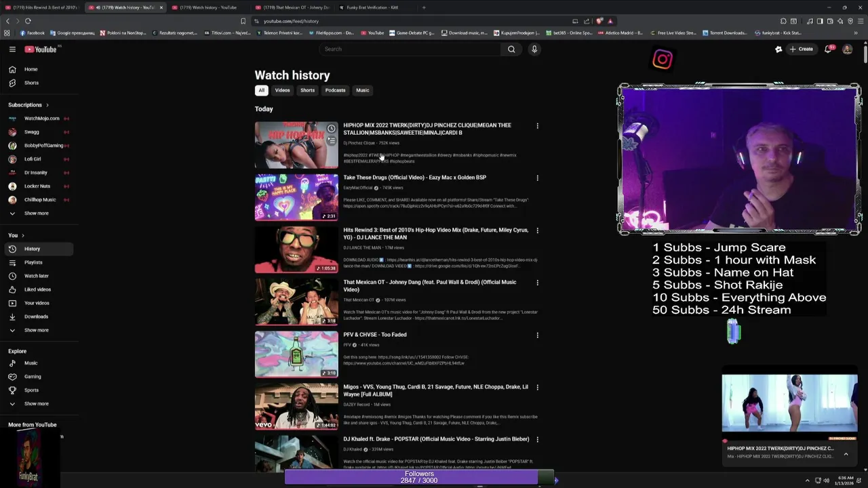
Task: Click the search magnifier button
Action: [511, 49]
